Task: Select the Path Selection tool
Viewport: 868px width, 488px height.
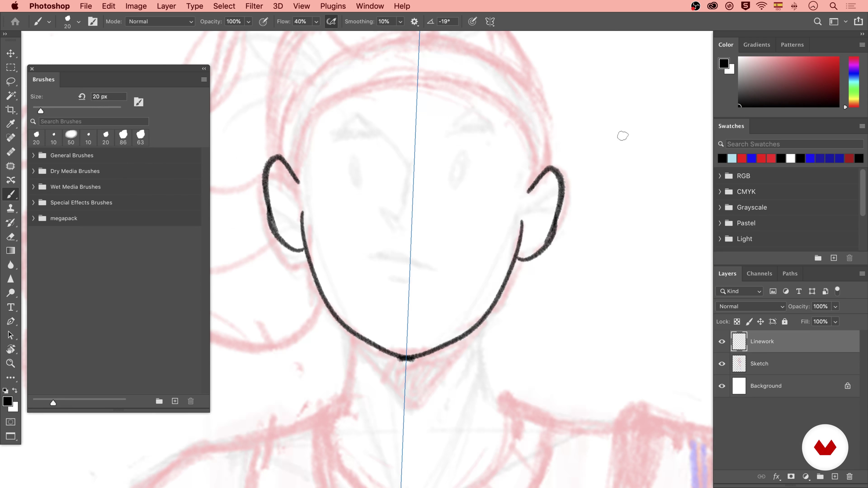Action: tap(11, 335)
